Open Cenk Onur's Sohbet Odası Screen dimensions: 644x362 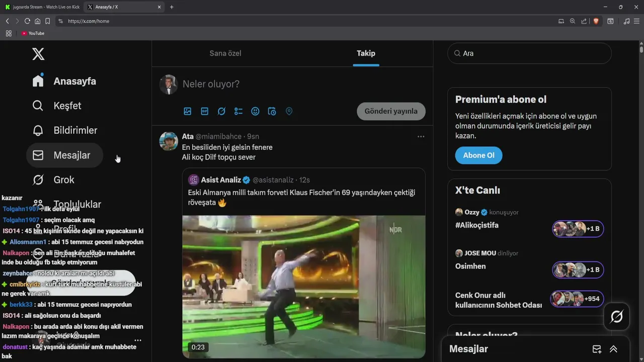[x=499, y=300]
